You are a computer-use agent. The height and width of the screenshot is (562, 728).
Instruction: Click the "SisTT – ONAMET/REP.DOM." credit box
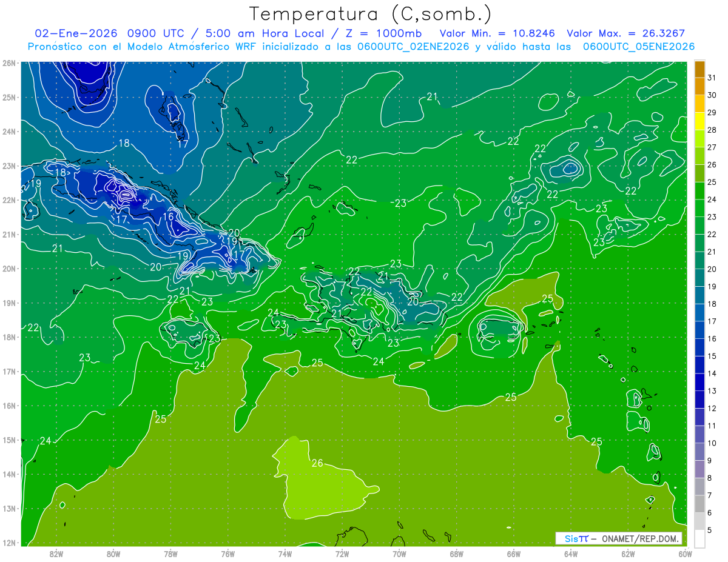pyautogui.click(x=619, y=538)
